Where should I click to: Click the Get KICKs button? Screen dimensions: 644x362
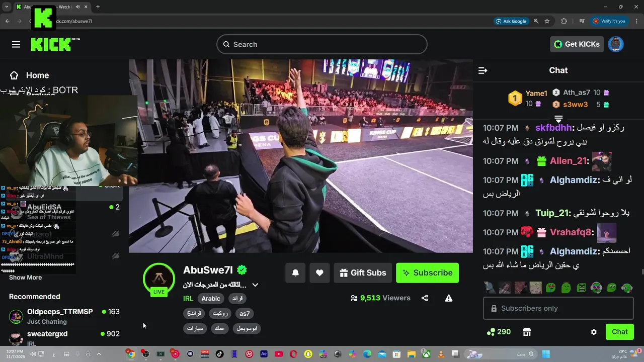pyautogui.click(x=577, y=44)
